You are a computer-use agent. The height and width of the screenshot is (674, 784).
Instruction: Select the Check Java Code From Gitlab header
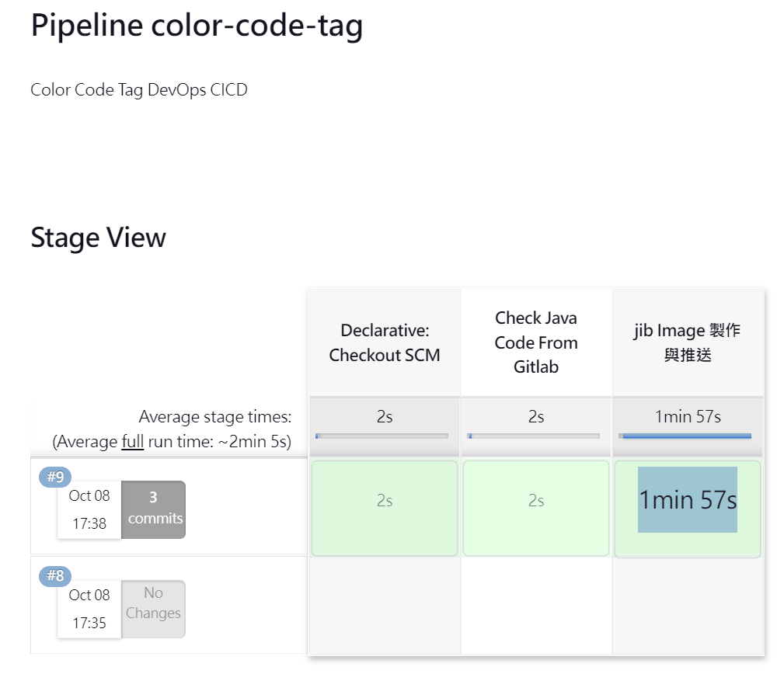[x=536, y=342]
